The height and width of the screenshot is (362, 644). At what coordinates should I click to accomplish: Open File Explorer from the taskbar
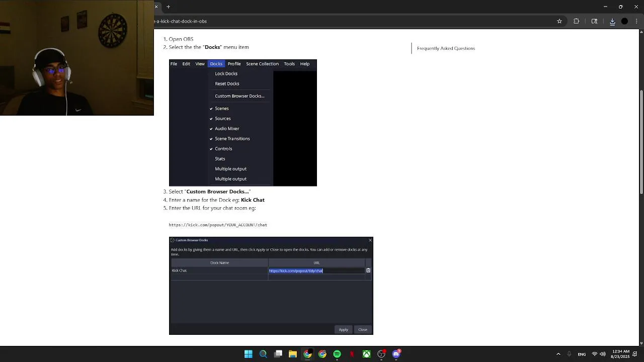tap(293, 354)
